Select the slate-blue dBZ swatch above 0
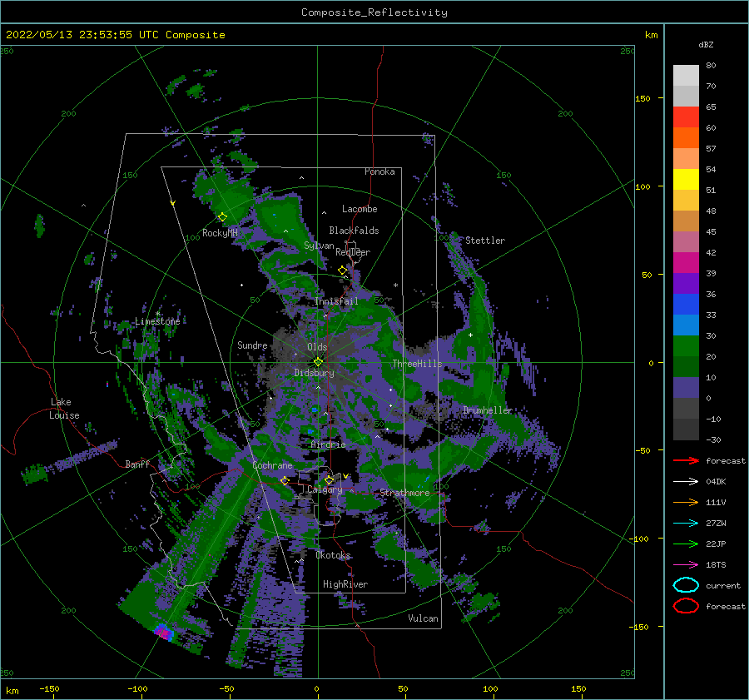Viewport: 749px width, 700px height. tap(686, 388)
